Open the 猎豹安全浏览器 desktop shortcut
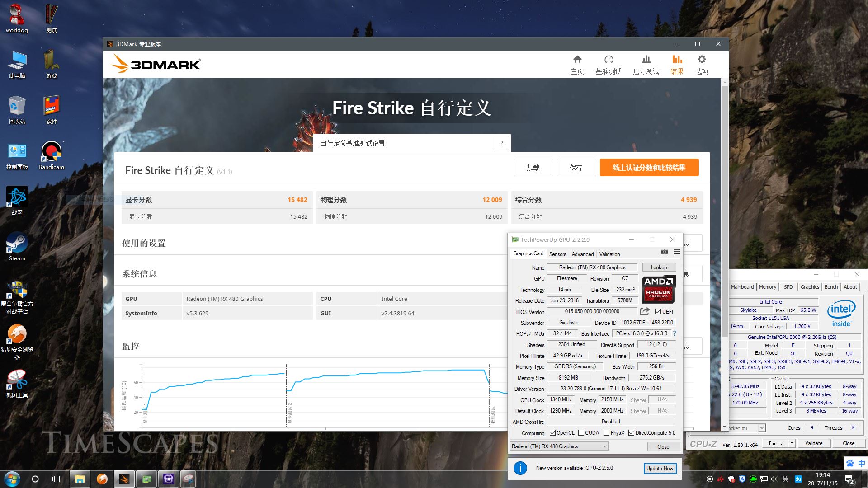The image size is (868, 488). 17,342
